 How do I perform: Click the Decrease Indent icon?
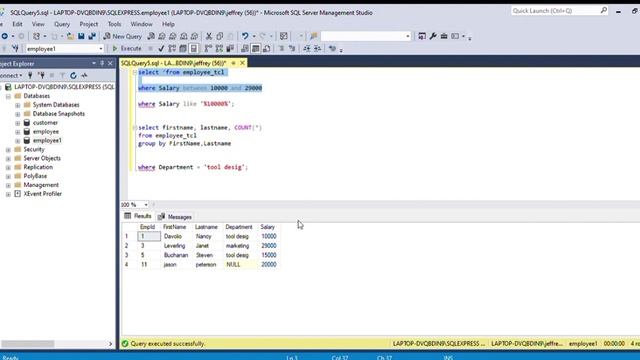pos(307,49)
